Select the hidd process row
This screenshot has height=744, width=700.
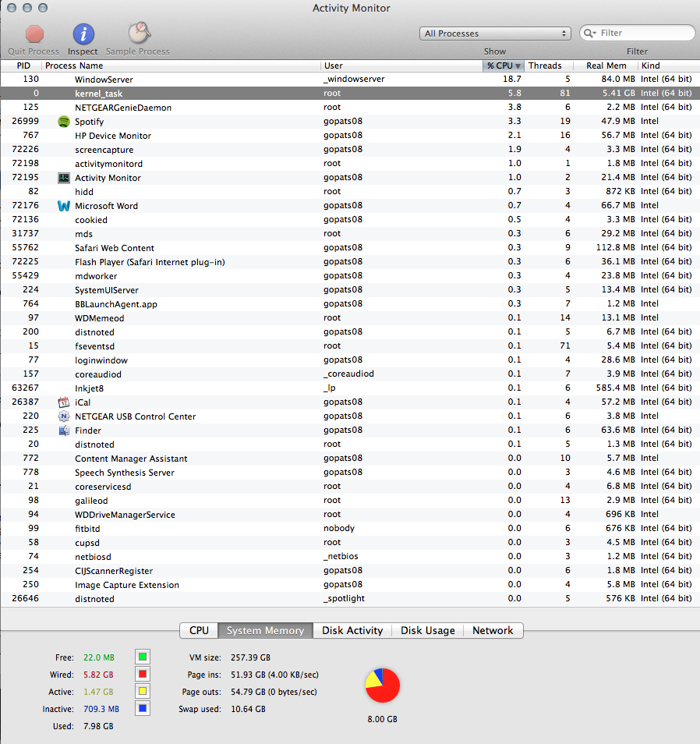(x=350, y=191)
